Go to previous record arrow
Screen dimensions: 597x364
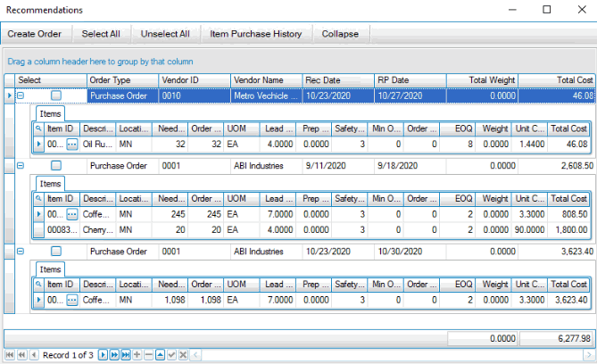34,355
